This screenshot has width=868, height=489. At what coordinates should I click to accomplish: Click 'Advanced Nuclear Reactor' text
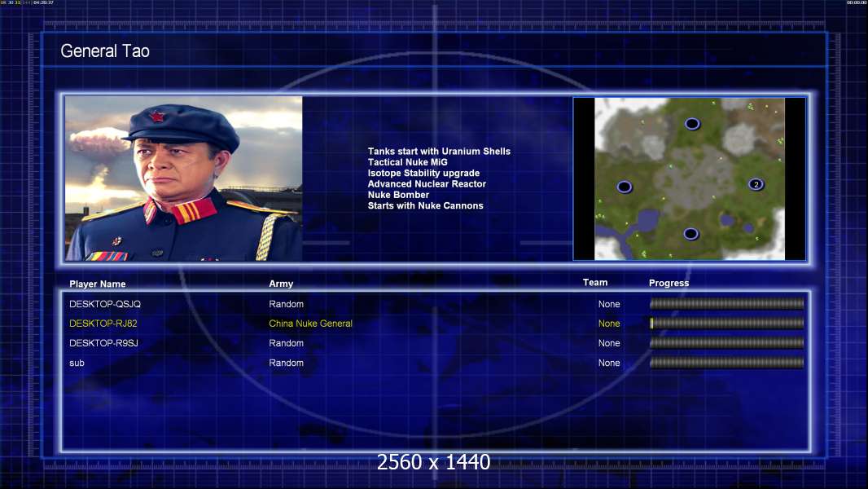[x=427, y=184]
